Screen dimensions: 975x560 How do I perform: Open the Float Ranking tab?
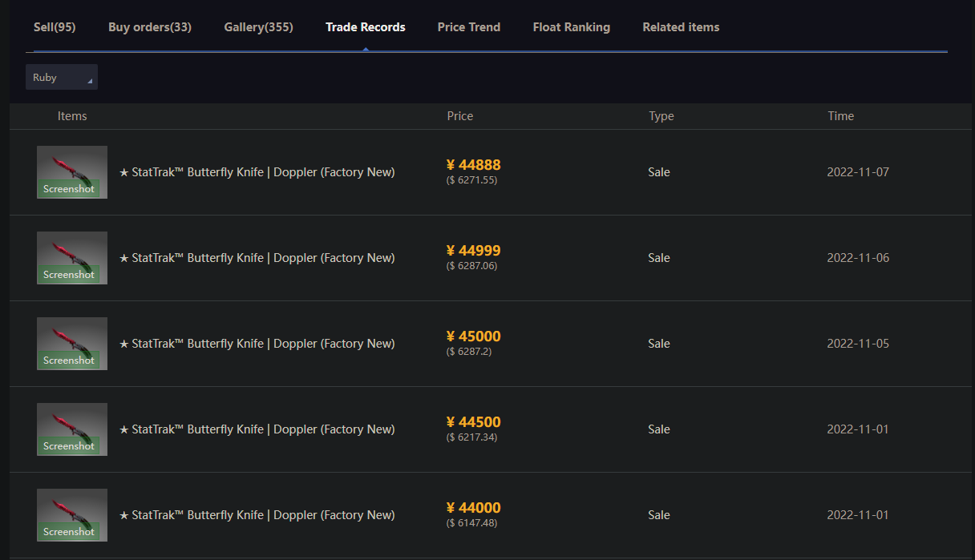click(x=571, y=27)
